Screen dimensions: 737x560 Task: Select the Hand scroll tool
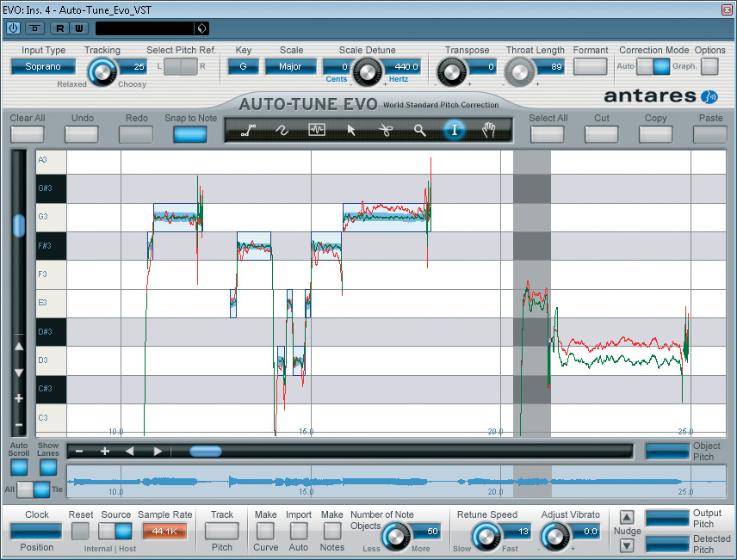coord(489,130)
